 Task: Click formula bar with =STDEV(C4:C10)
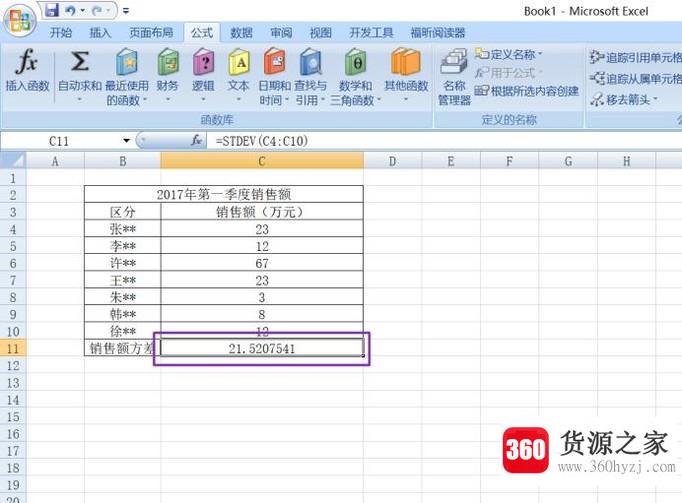446,141
